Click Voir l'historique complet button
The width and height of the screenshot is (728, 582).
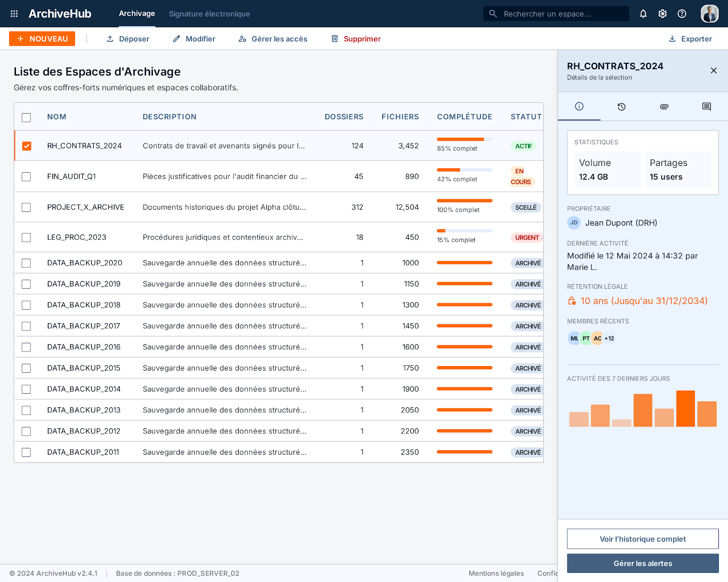point(642,539)
